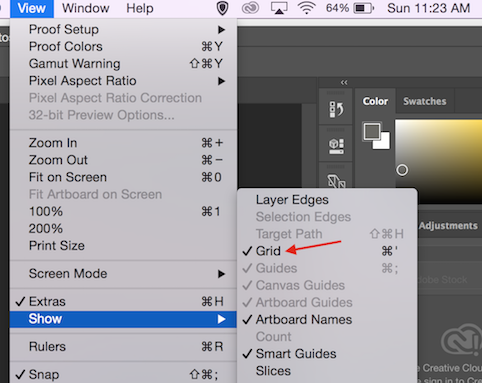The image size is (482, 383).
Task: Click the color picker circle marker
Action: coord(402,170)
